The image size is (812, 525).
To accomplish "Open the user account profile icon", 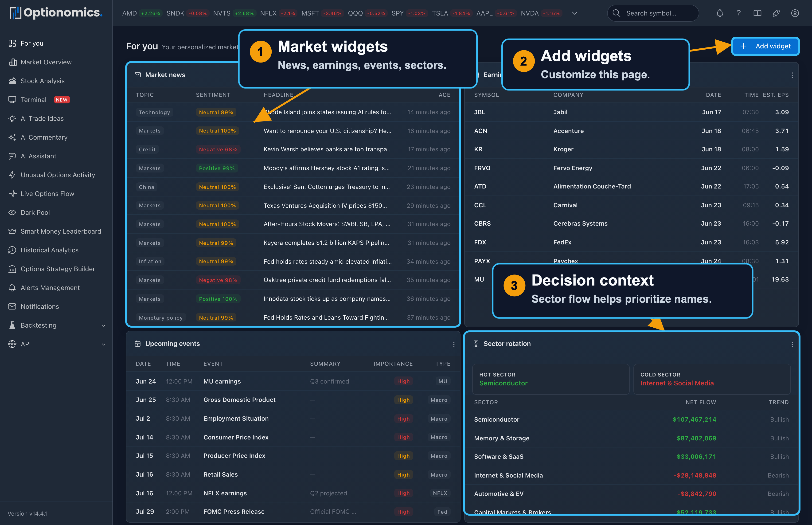I will 795,13.
